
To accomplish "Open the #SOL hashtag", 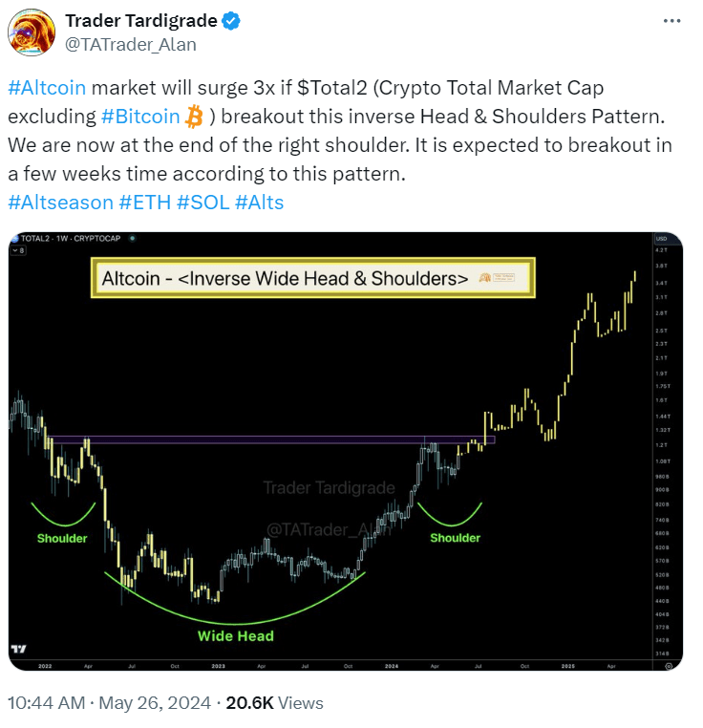I will [203, 203].
